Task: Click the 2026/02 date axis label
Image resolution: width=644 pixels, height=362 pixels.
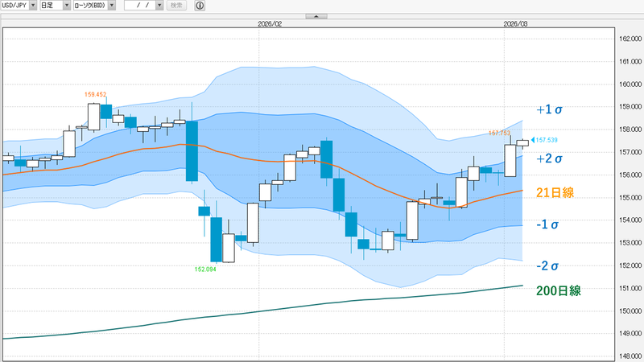Action: coord(270,24)
